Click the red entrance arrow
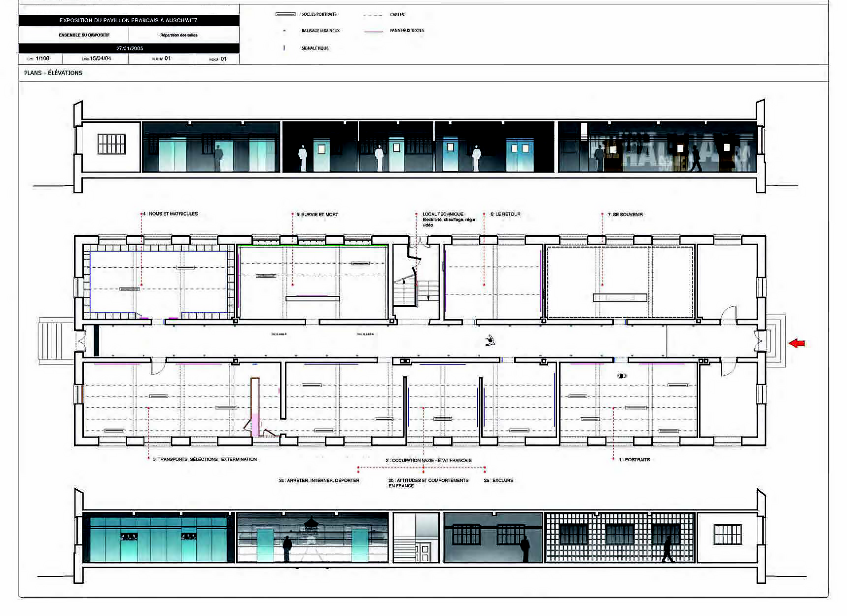 pyautogui.click(x=797, y=343)
